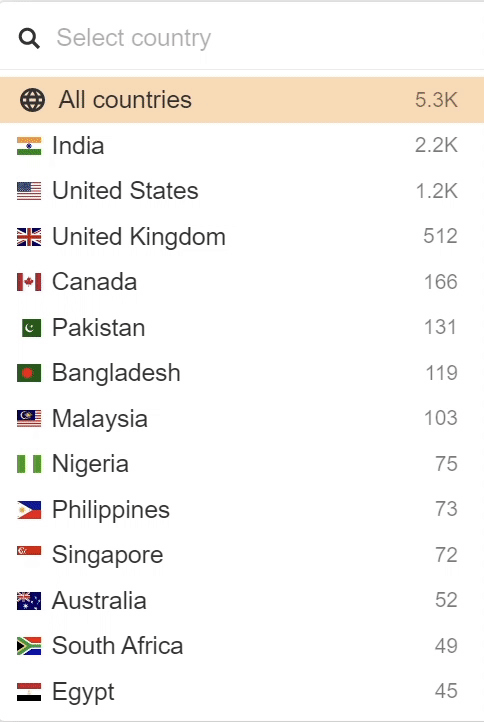Select Nigeria in the list
Image resolution: width=484 pixels, height=722 pixels.
pos(242,464)
